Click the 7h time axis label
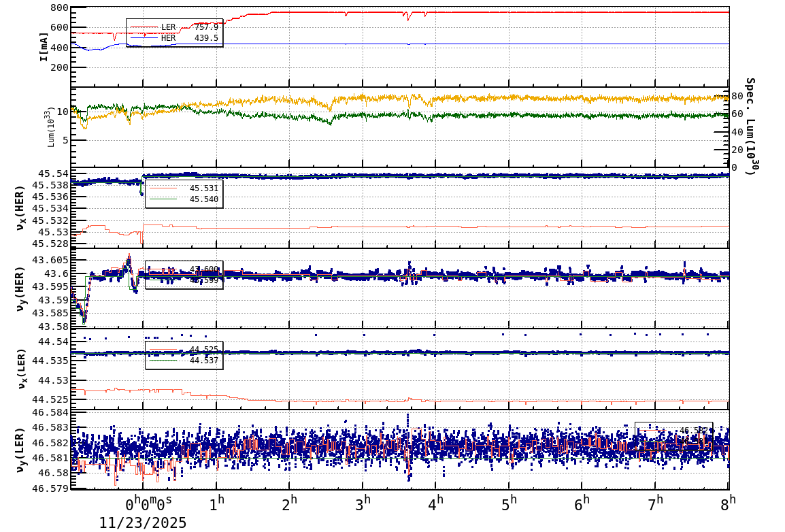 655,503
